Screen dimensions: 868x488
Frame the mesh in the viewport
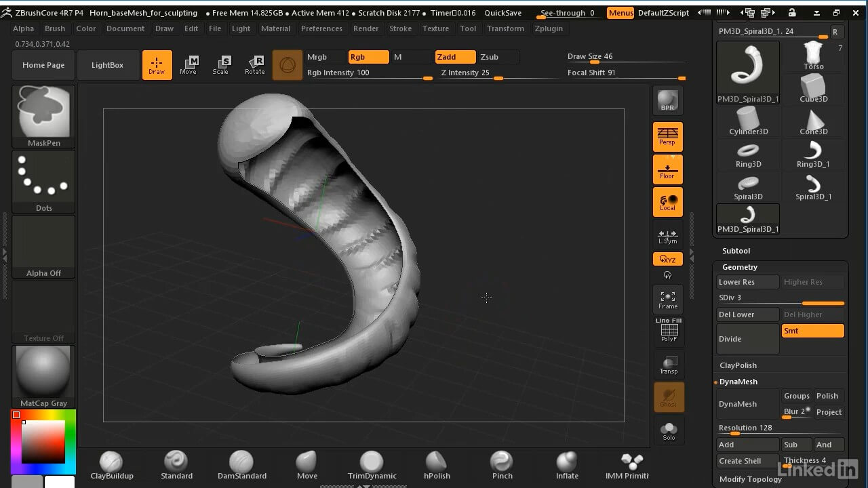pos(668,300)
